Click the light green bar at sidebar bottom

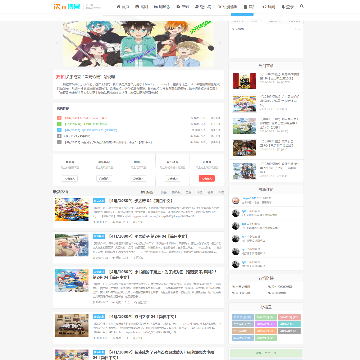tap(266, 353)
